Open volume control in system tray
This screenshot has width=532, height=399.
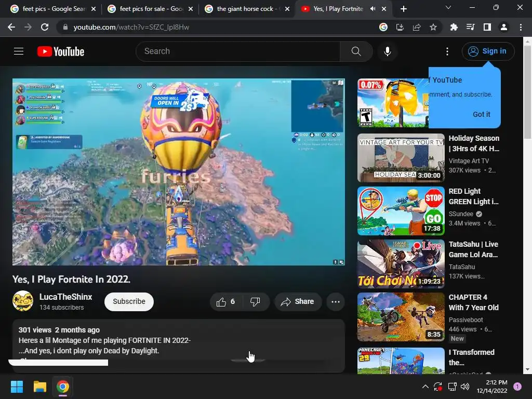[465, 387]
